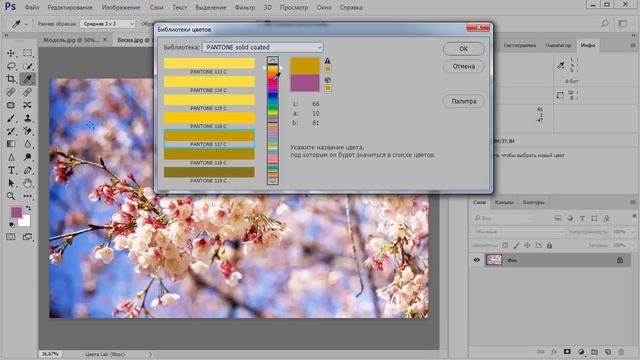Screen dimensions: 640x360
Task: Delete layer trash icon
Action: coord(621,351)
